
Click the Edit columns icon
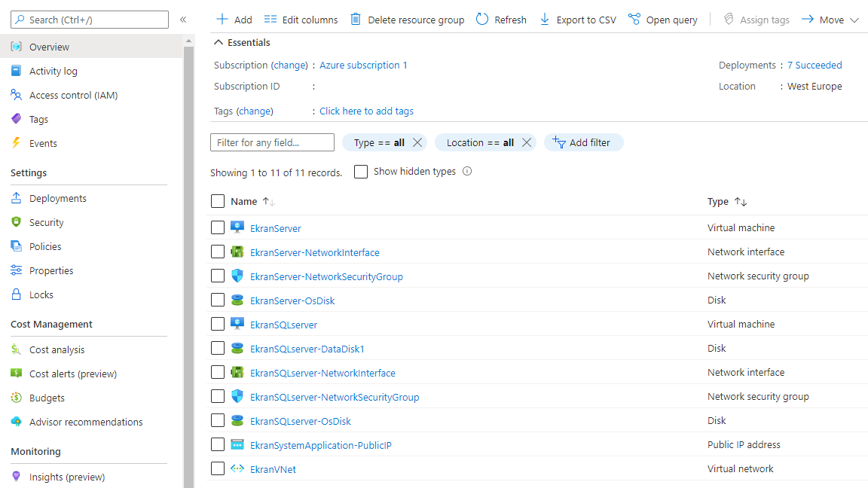(270, 20)
